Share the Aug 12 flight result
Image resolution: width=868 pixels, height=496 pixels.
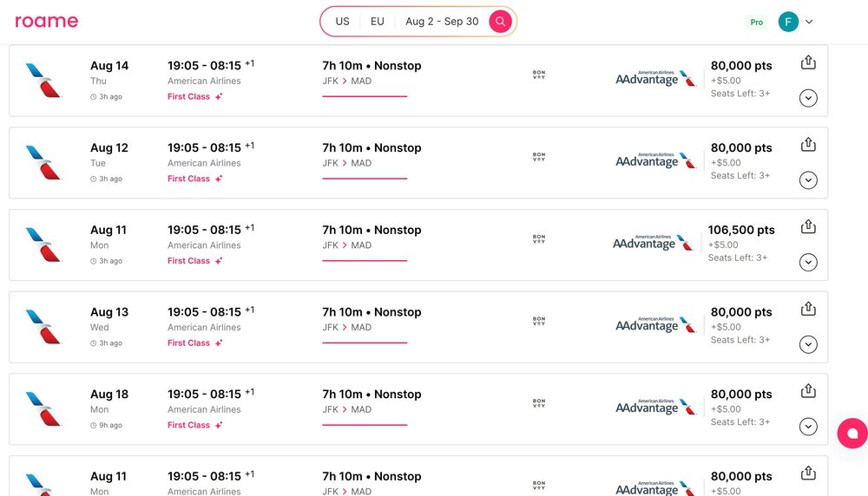pyautogui.click(x=808, y=144)
